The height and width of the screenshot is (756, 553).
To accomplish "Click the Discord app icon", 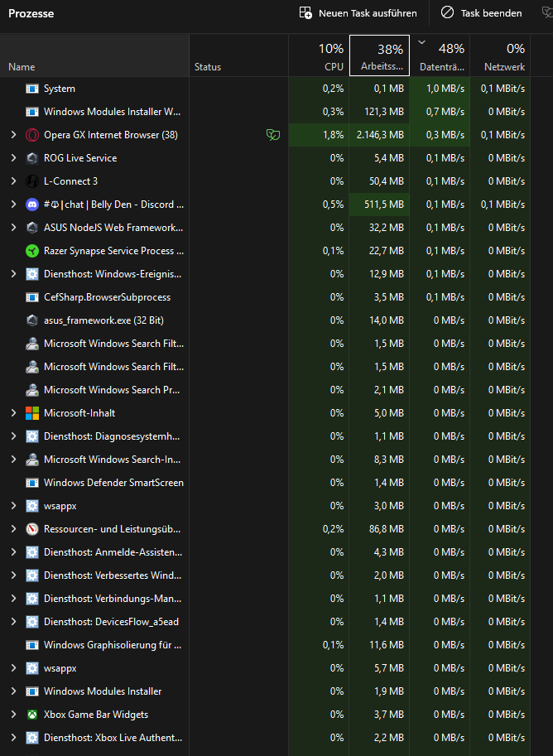I will tap(31, 205).
